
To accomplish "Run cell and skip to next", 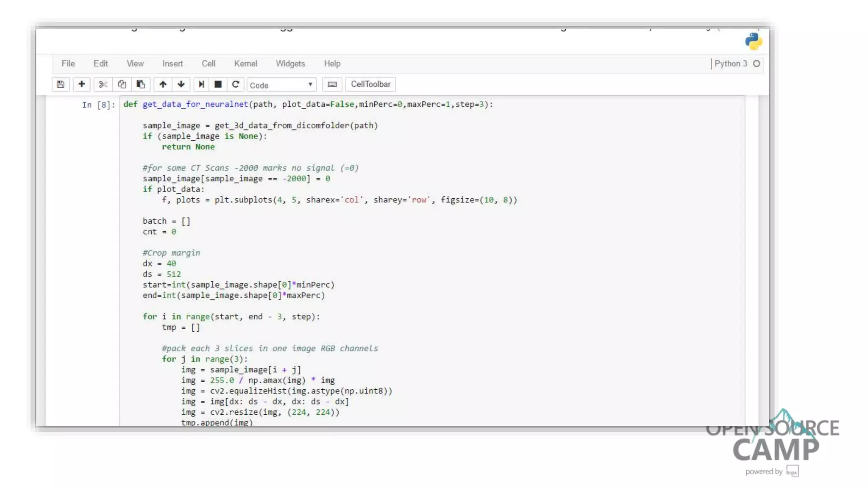I will (x=201, y=84).
